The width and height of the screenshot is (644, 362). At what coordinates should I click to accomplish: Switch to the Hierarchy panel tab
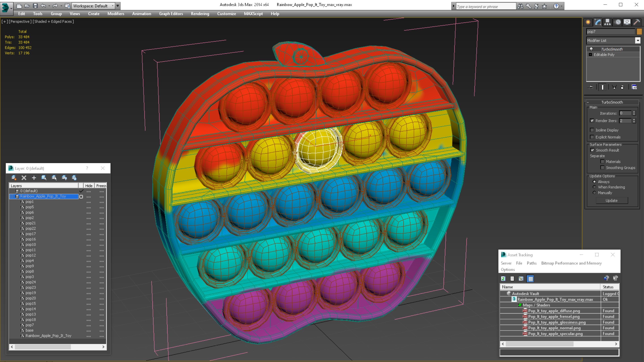[x=607, y=22]
